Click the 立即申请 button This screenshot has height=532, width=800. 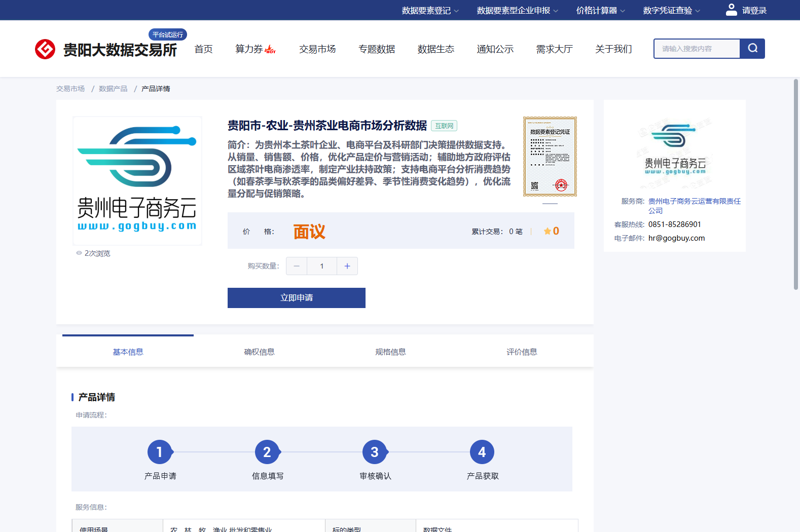pyautogui.click(x=297, y=298)
